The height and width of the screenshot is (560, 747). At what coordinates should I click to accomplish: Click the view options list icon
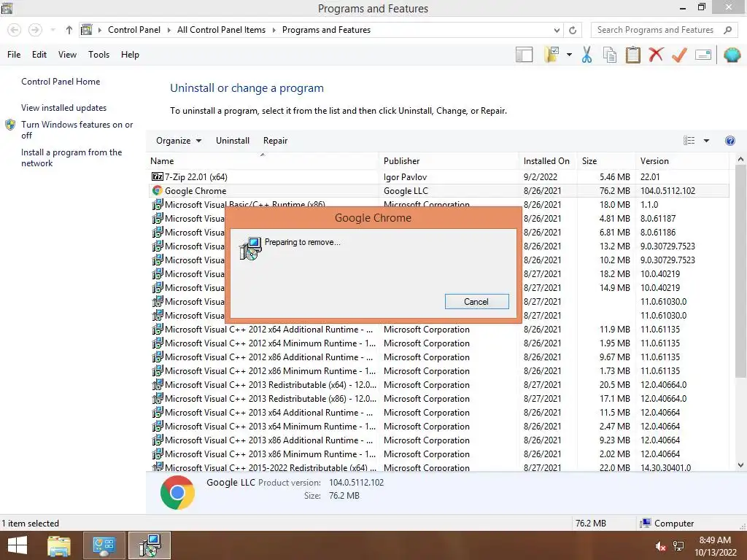(689, 141)
